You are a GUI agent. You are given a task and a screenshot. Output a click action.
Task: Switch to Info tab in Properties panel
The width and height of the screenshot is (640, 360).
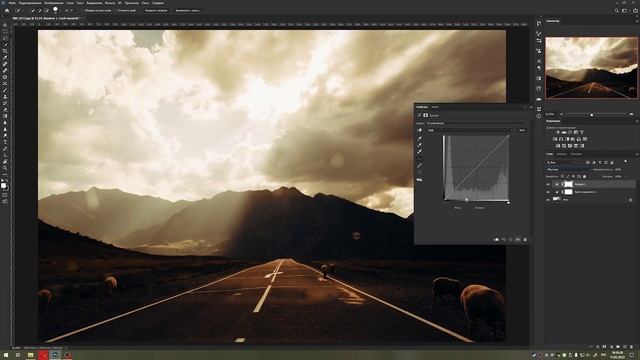pos(435,107)
